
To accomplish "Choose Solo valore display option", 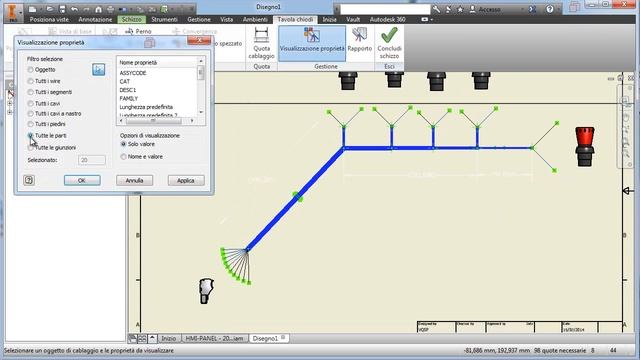I will pyautogui.click(x=123, y=144).
